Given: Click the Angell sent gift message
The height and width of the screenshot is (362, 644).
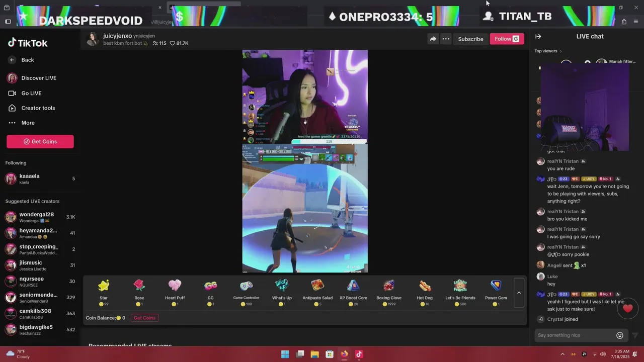Looking at the screenshot, I should point(561,265).
